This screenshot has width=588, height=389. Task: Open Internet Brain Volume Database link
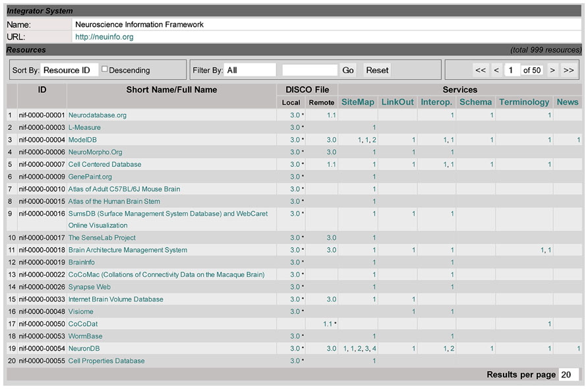tap(116, 299)
